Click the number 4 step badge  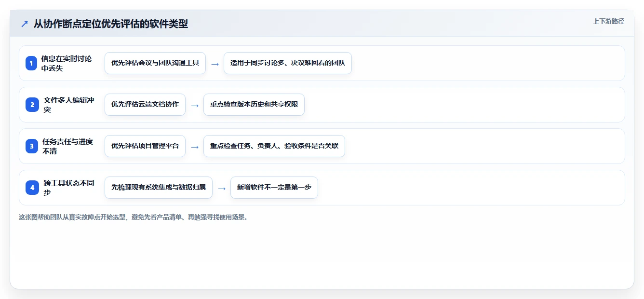[31, 188]
